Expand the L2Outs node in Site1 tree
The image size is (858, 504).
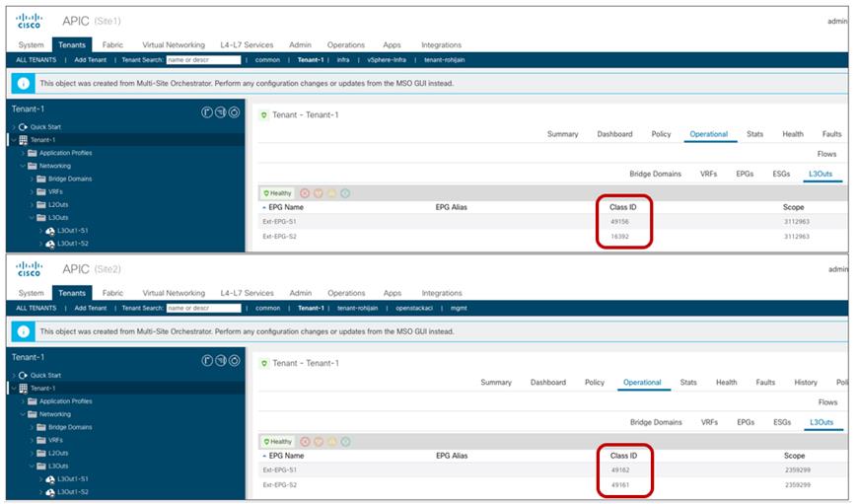(32, 205)
